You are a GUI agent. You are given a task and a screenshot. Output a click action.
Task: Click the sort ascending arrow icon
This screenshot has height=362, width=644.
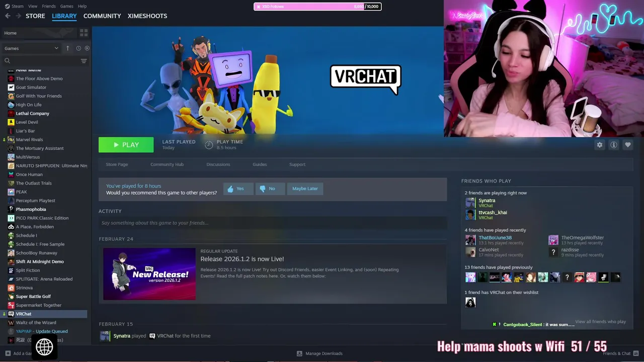67,48
